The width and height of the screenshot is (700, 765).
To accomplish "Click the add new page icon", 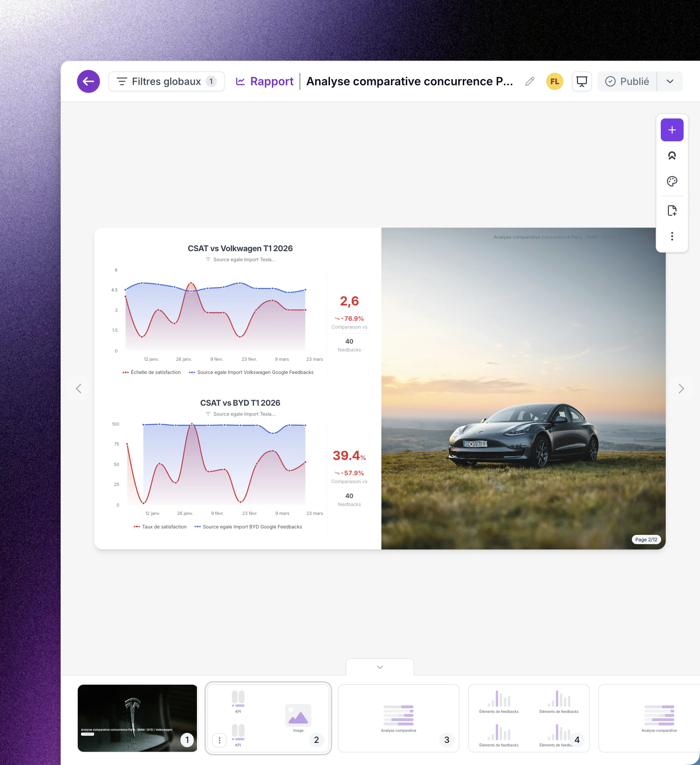I will pyautogui.click(x=671, y=211).
